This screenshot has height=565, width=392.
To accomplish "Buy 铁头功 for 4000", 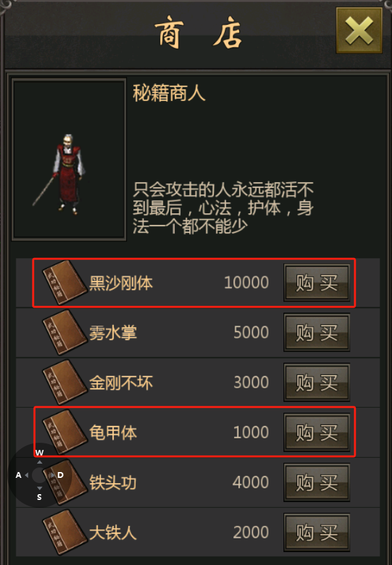I will pos(317,482).
